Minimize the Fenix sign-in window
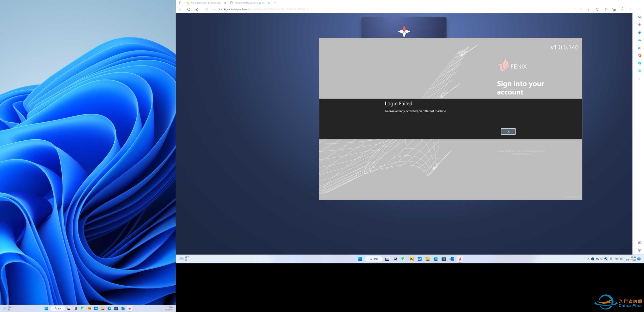 [570, 41]
